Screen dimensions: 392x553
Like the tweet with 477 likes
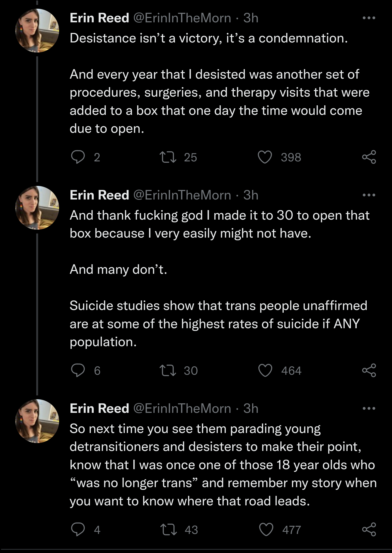[x=266, y=530]
